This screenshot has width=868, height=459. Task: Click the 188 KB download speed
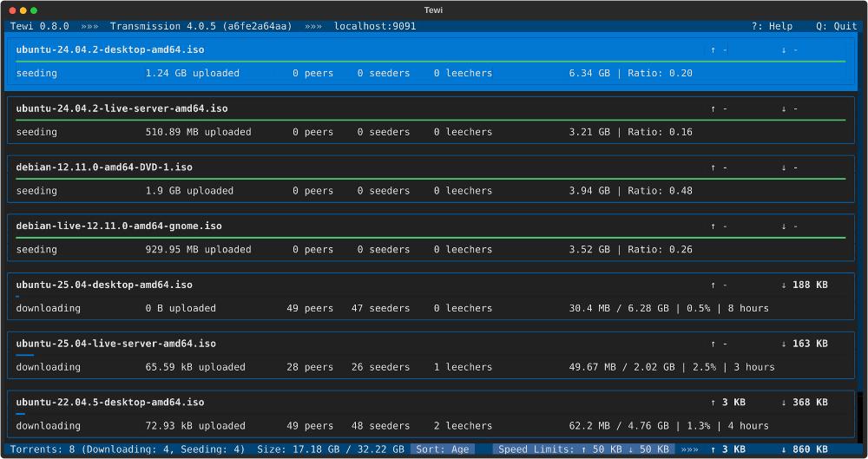(805, 285)
